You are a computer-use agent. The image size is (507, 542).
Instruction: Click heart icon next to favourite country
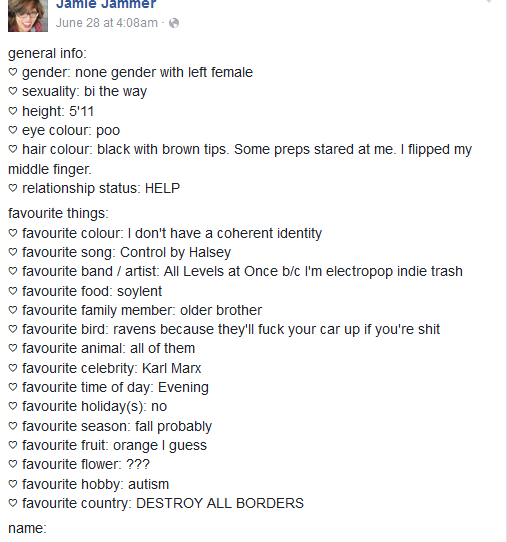click(13, 503)
